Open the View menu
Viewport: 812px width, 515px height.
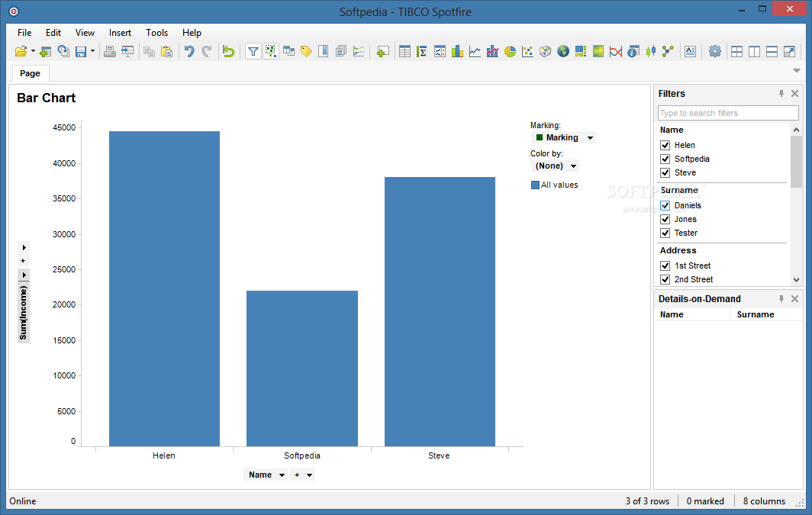[x=85, y=33]
